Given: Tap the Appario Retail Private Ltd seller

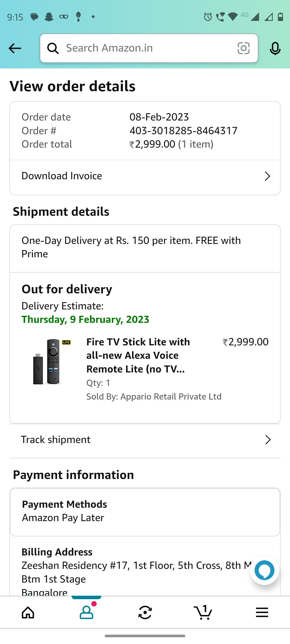Looking at the screenshot, I should 171,397.
